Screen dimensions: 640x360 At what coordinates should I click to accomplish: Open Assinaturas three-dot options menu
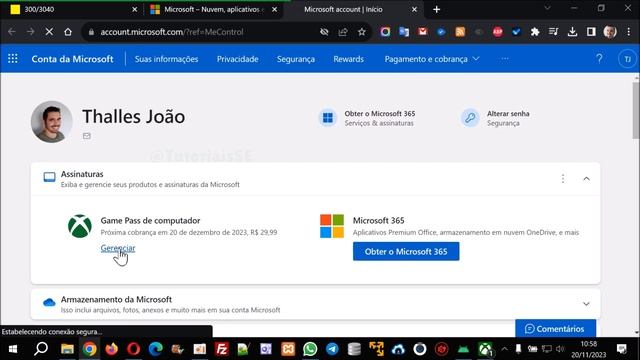(562, 178)
